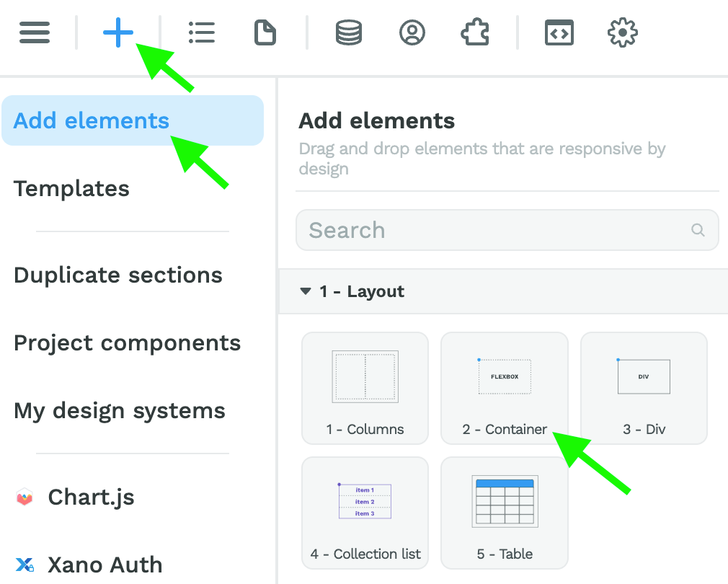Open Project components
728x584 pixels.
coord(127,343)
